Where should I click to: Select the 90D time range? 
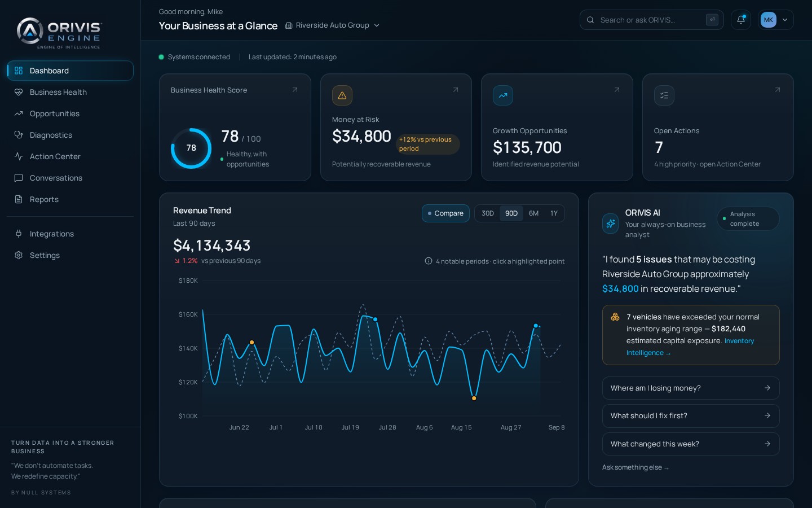click(x=511, y=213)
